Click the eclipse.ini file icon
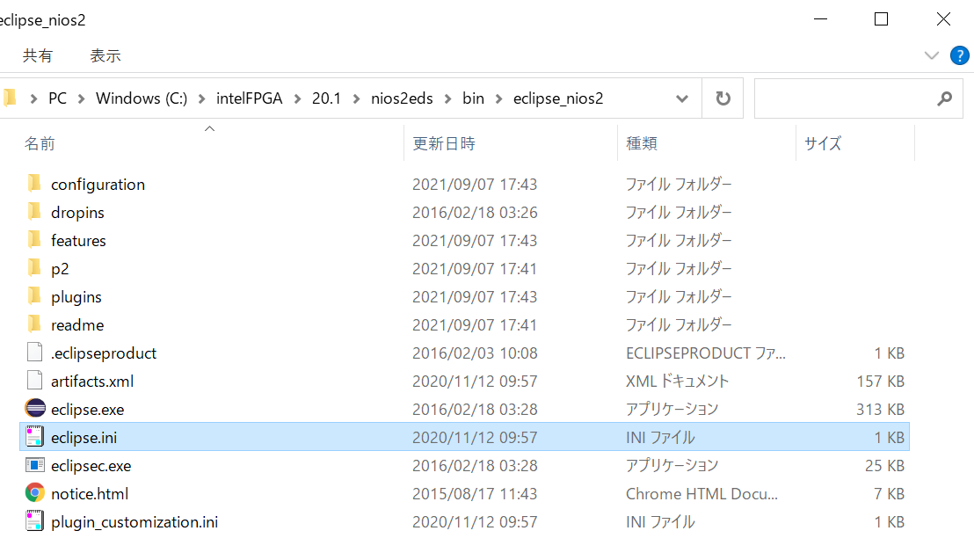This screenshot has height=560, width=974. (x=35, y=437)
